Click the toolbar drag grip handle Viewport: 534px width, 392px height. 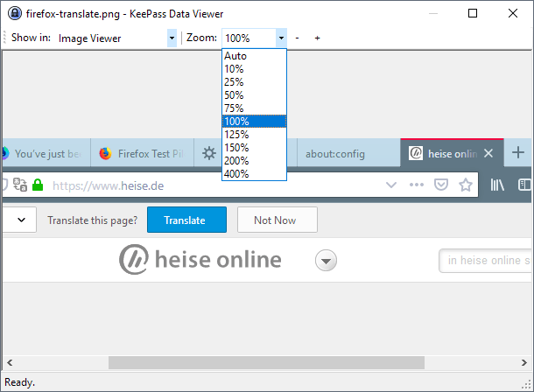[4, 38]
